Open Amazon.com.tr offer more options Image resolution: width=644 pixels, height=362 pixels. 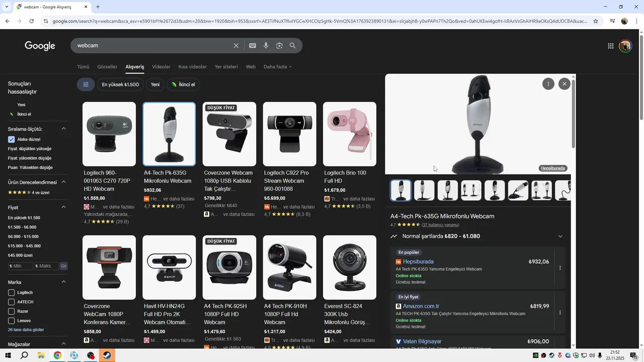560,312
